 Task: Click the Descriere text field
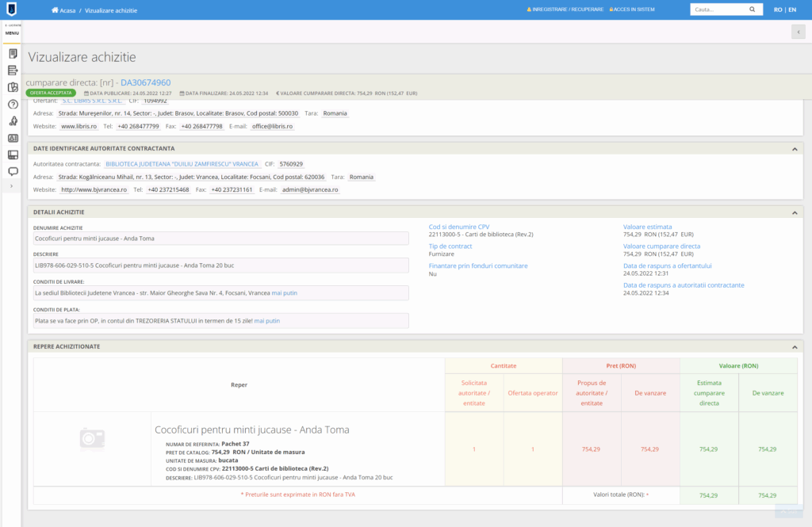point(220,265)
